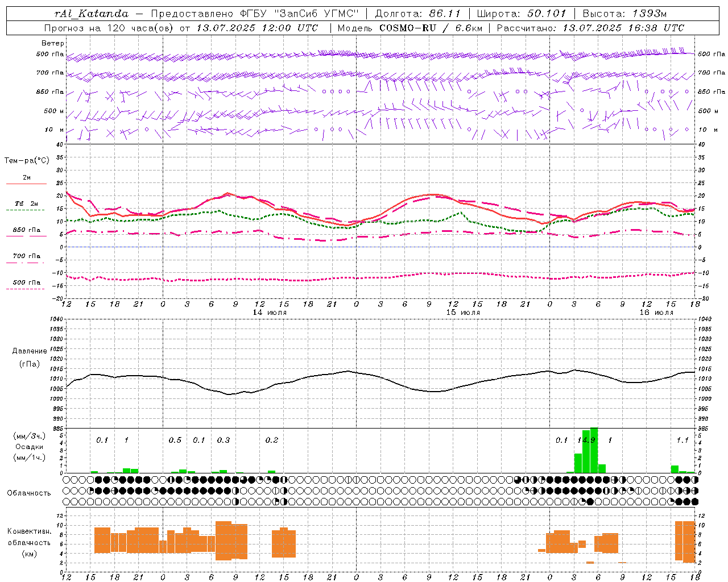The image size is (728, 582).
Task: Click the '(гПа)' pressure unit label
Action: (29, 364)
